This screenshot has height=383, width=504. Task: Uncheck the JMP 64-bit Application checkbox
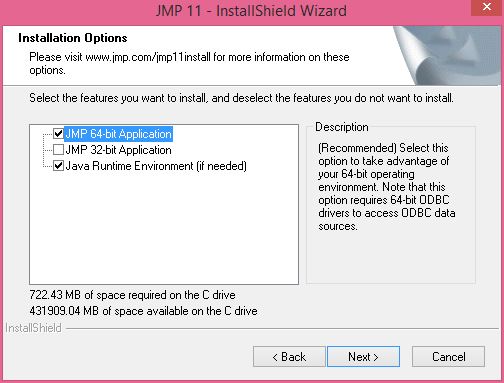tap(58, 134)
